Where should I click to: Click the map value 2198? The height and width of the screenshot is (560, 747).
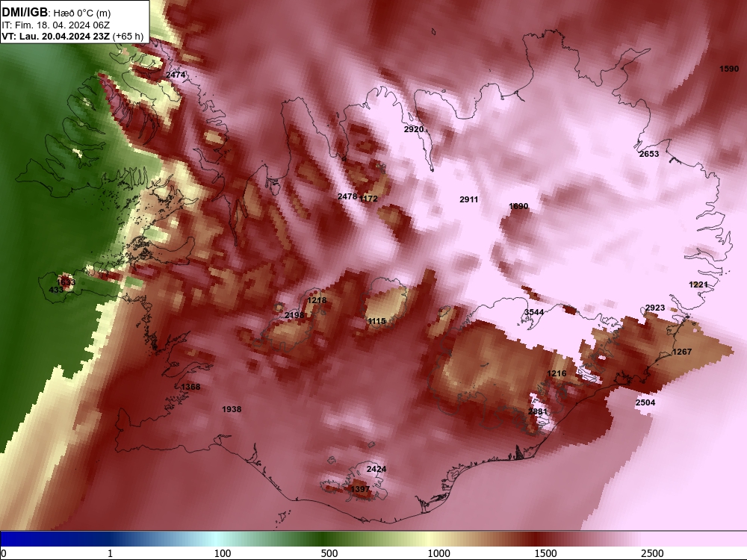294,315
